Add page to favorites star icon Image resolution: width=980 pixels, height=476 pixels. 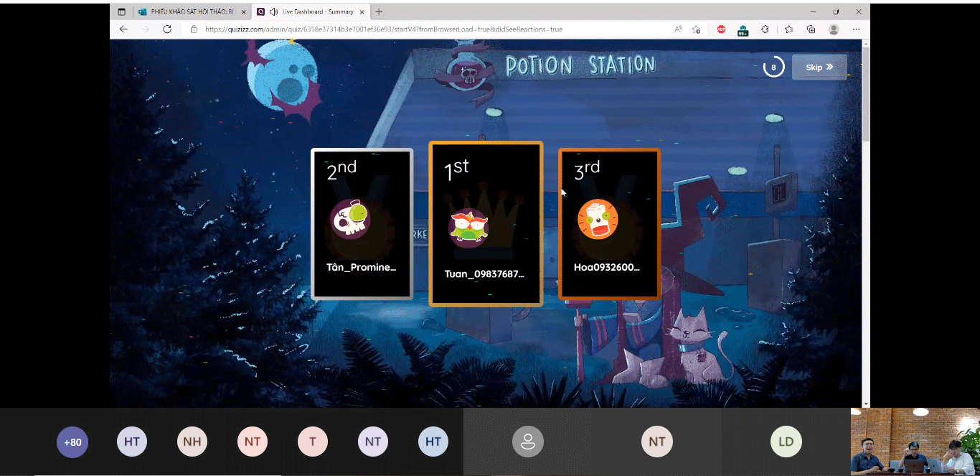click(x=696, y=29)
